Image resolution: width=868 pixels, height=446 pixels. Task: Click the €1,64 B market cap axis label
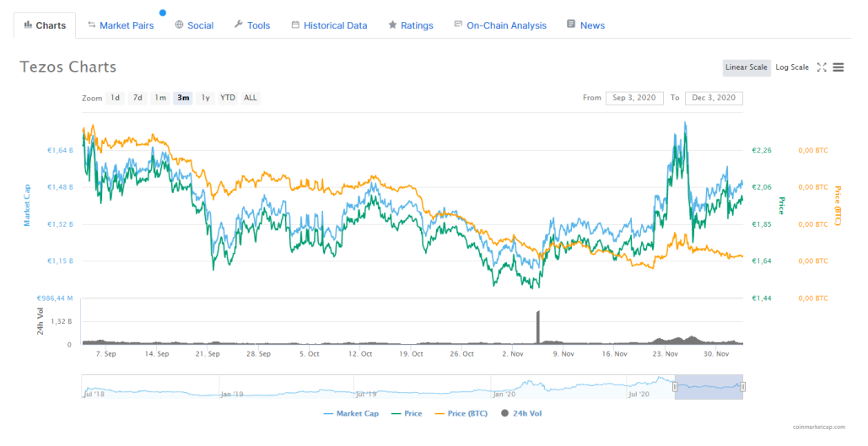click(60, 151)
